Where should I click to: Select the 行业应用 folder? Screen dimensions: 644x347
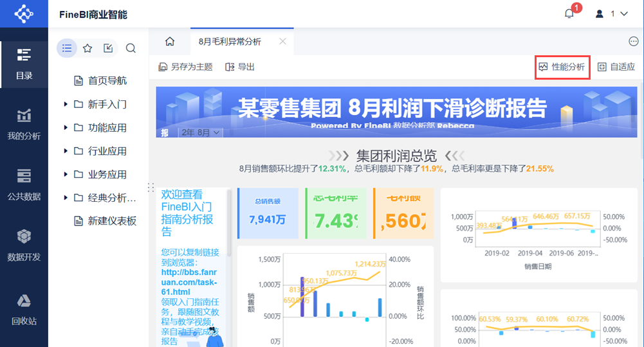(100, 151)
